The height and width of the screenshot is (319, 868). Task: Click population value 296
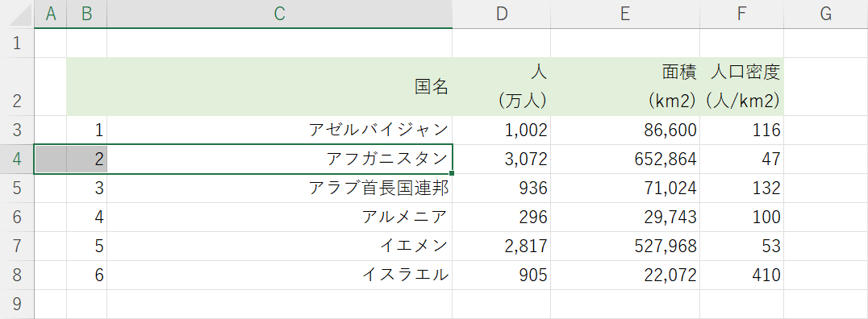(x=502, y=217)
